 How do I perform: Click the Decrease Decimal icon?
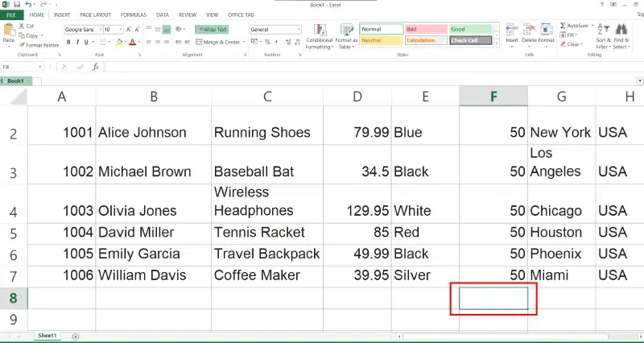pyautogui.click(x=297, y=42)
